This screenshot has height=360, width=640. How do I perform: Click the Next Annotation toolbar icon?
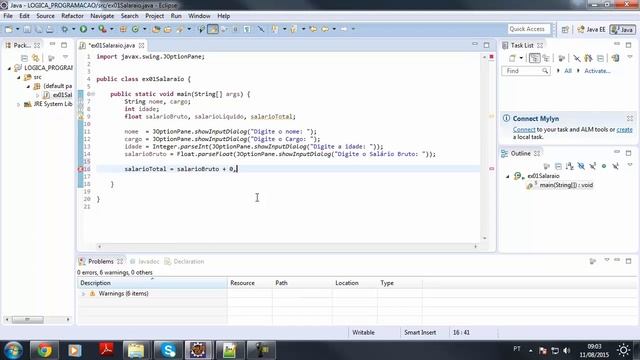[x=275, y=29]
